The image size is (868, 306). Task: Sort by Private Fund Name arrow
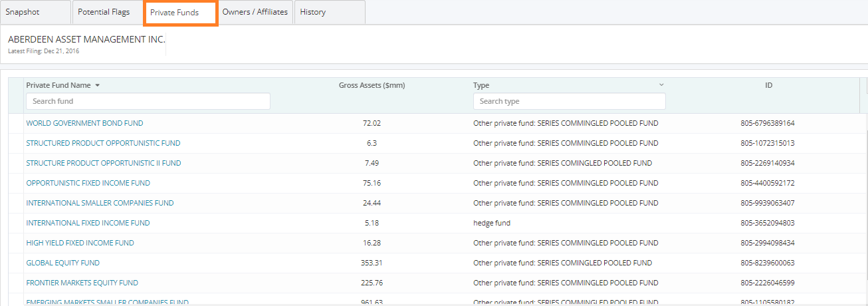pyautogui.click(x=97, y=86)
